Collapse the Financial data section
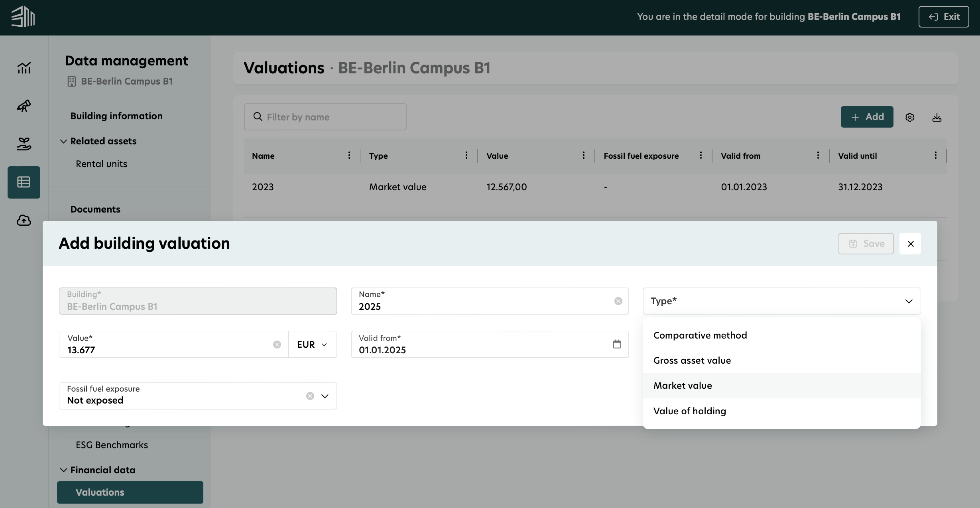Image resolution: width=980 pixels, height=508 pixels. [x=63, y=470]
